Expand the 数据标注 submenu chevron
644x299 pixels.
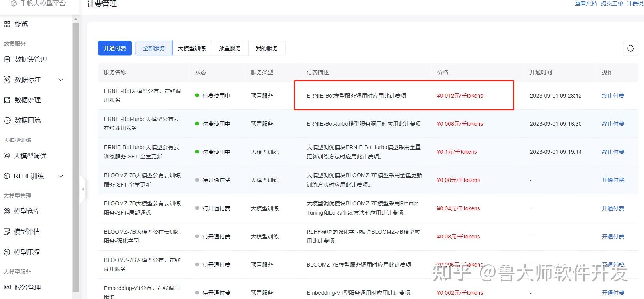[x=61, y=80]
